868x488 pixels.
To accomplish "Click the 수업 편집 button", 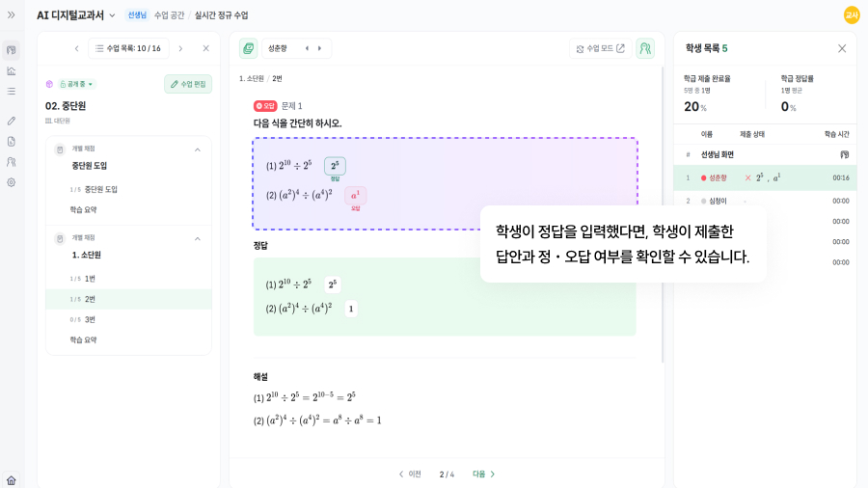I will click(x=188, y=84).
